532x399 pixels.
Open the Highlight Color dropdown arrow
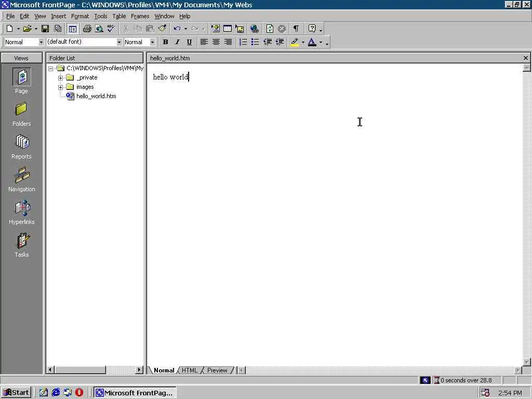(303, 43)
